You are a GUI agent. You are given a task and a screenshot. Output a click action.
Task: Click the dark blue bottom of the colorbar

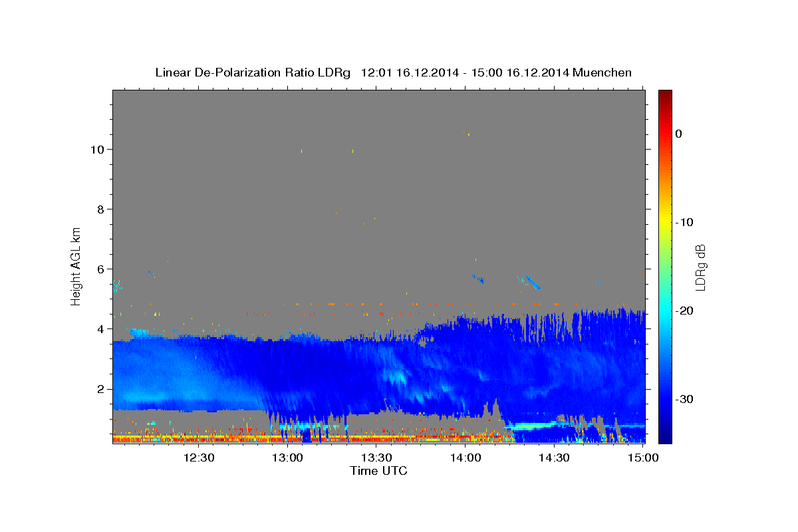click(665, 438)
